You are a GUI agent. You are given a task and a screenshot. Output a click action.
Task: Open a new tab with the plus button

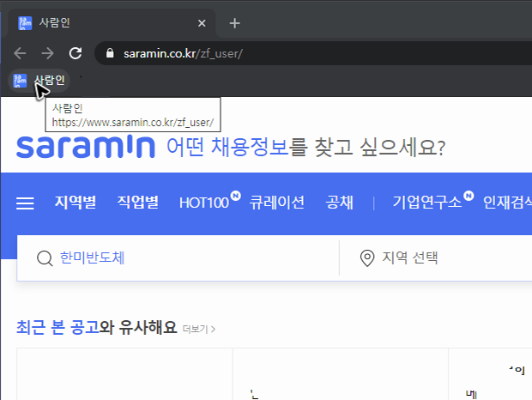coord(235,23)
